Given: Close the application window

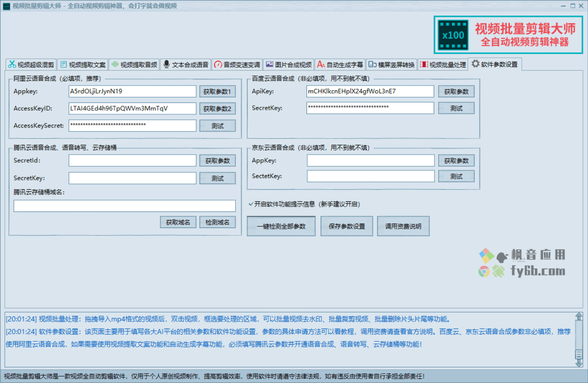Looking at the screenshot, I should [582, 6].
